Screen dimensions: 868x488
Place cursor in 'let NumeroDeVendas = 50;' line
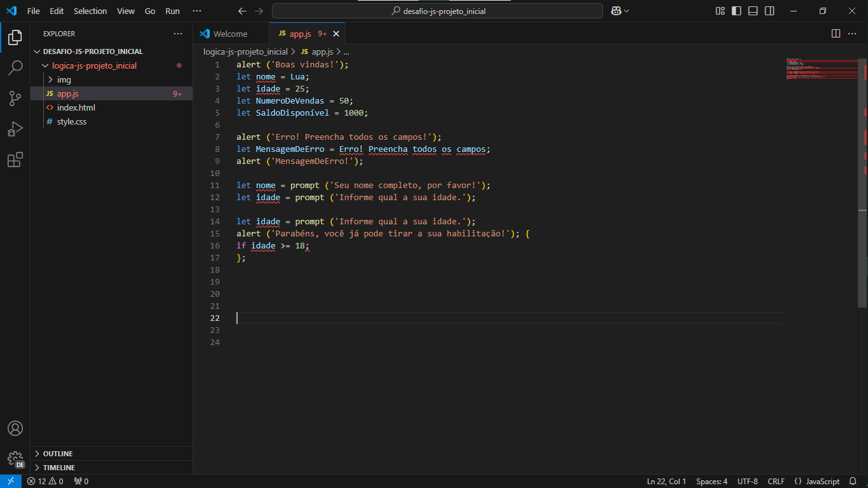pos(294,100)
